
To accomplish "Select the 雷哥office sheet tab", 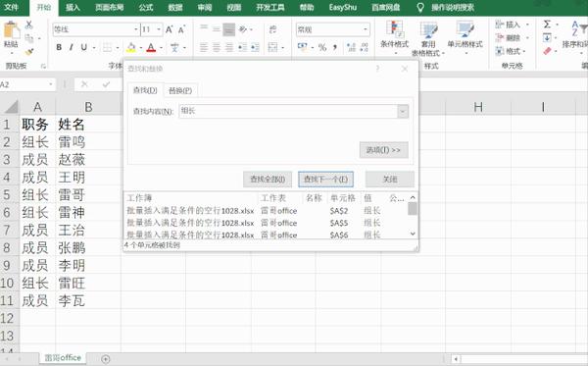I will click(63, 358).
